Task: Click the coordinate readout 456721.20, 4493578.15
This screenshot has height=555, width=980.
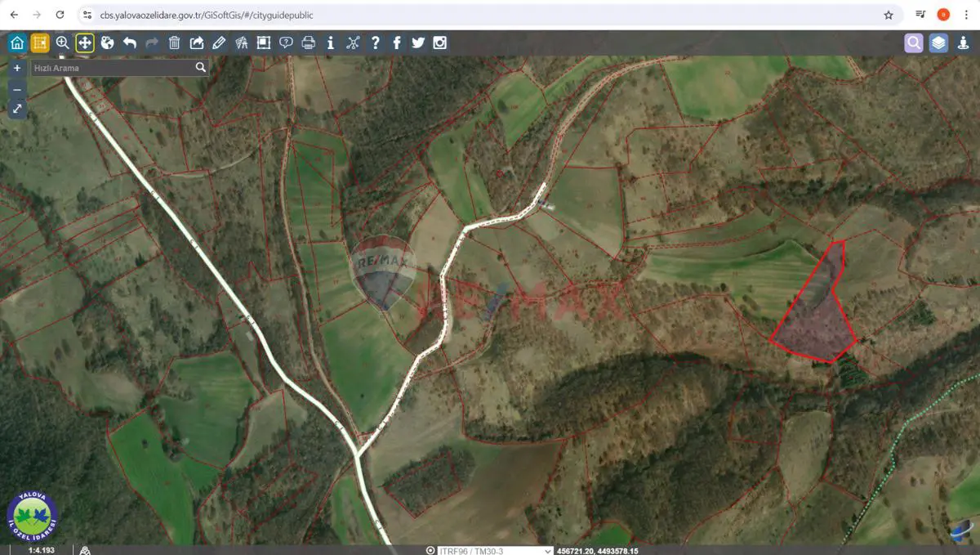Action: coord(597,551)
